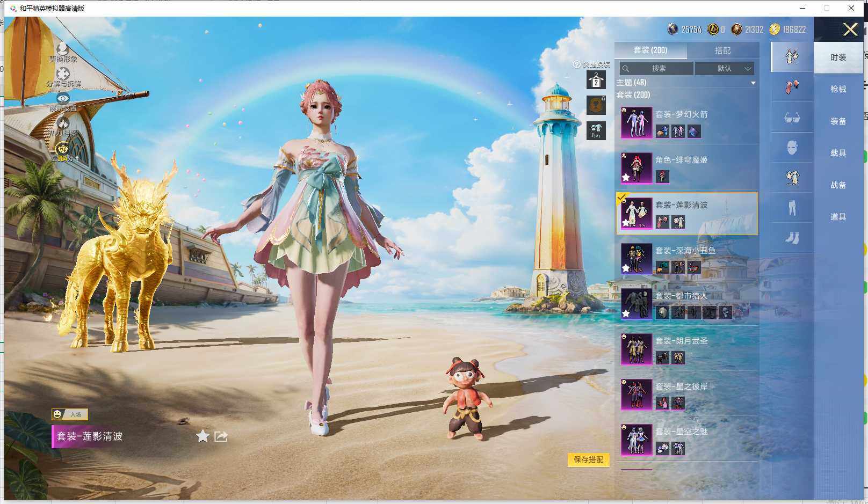Screen dimensions: 868x504
Task: Open the 载具 menu tab
Action: point(838,153)
